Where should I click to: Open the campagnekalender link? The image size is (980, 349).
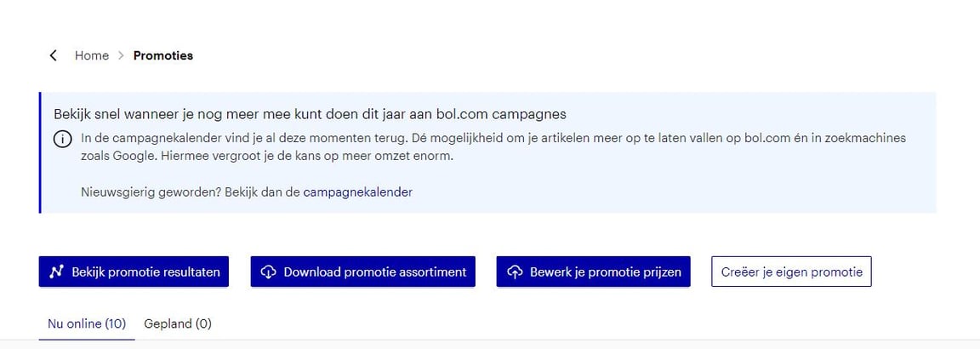357,192
